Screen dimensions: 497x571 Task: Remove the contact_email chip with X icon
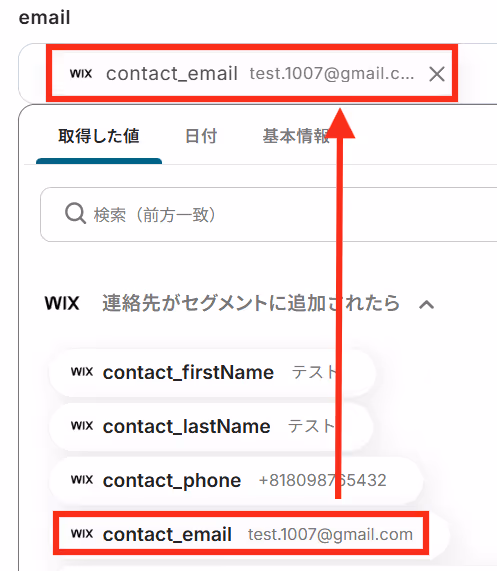tap(437, 74)
